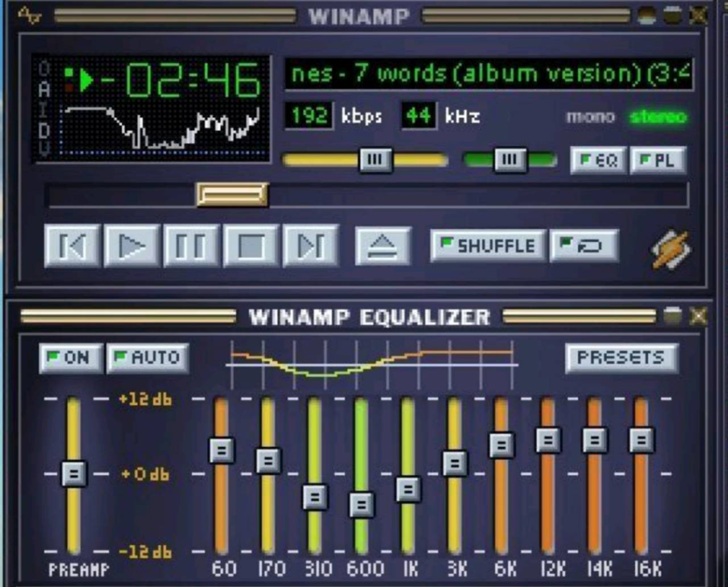
Task: Minimize the main Winamp window
Action: click(x=647, y=15)
